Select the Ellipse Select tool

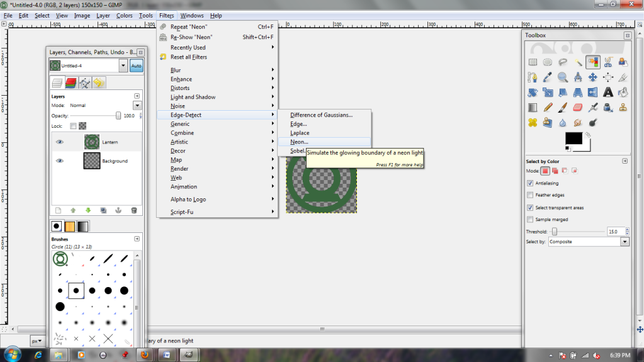548,62
